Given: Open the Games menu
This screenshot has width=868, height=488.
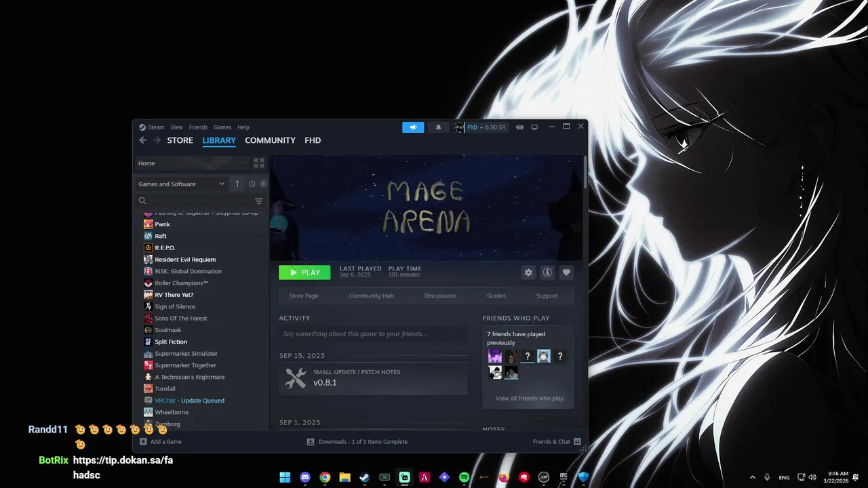Looking at the screenshot, I should pyautogui.click(x=222, y=127).
